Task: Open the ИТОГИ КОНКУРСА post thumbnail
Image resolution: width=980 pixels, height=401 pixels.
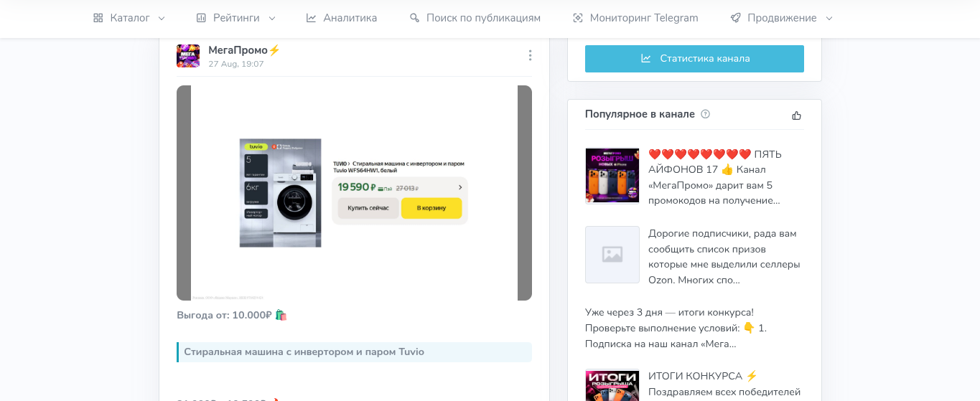Action: pyautogui.click(x=612, y=385)
